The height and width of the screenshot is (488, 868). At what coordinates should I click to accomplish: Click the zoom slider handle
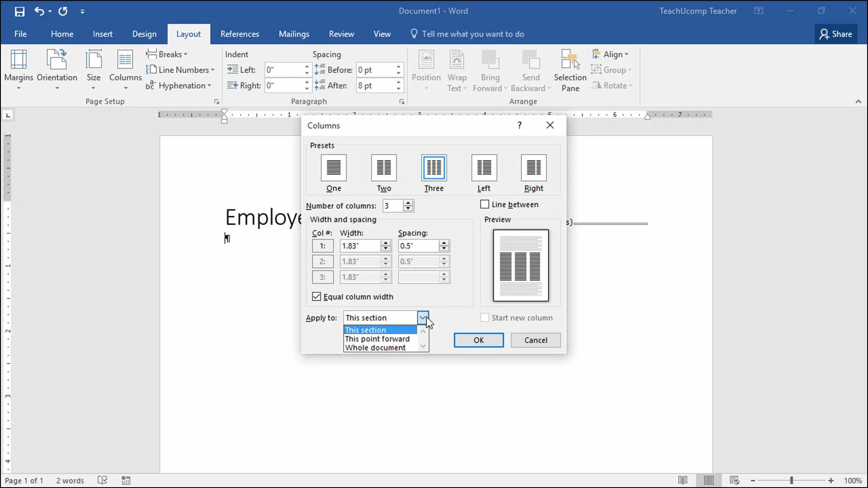click(x=791, y=480)
